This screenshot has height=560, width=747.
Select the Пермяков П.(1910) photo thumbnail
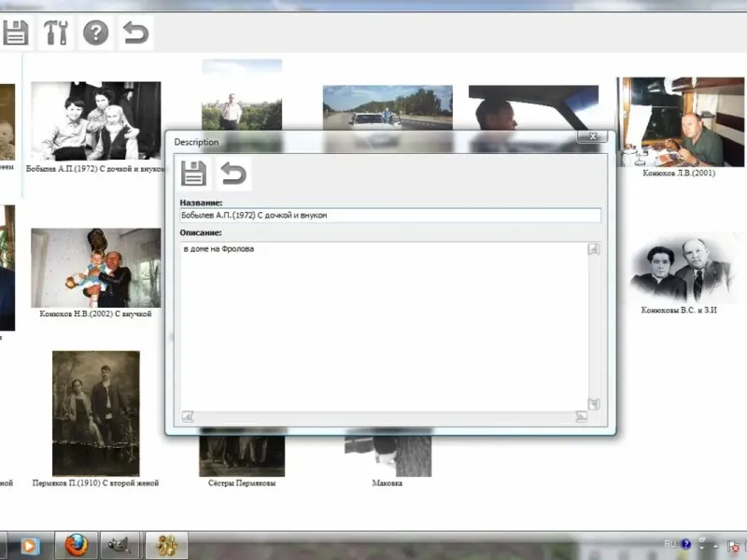click(96, 413)
